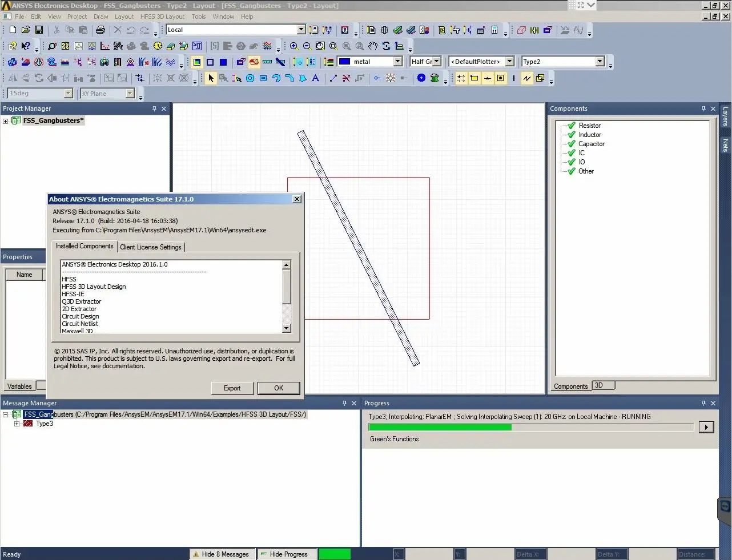Select the Pan hand tool
The width and height of the screenshot is (732, 560).
[373, 46]
